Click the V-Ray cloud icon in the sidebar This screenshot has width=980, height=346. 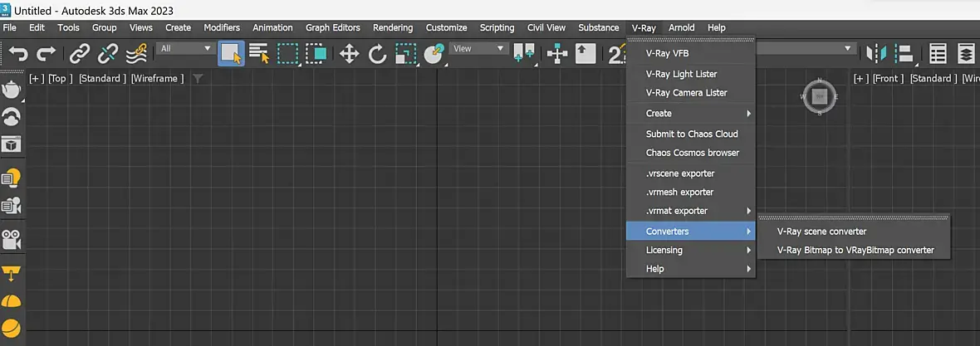pyautogui.click(x=12, y=117)
